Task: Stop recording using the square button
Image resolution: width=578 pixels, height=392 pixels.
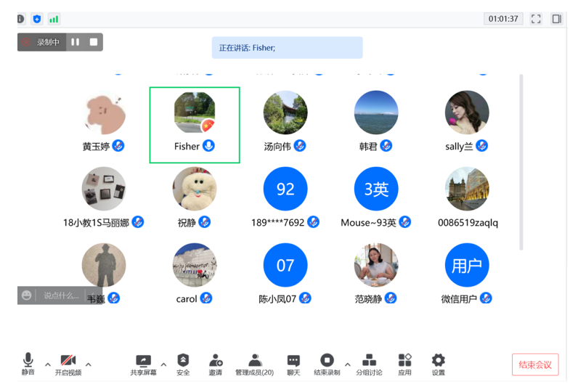Action: click(94, 42)
